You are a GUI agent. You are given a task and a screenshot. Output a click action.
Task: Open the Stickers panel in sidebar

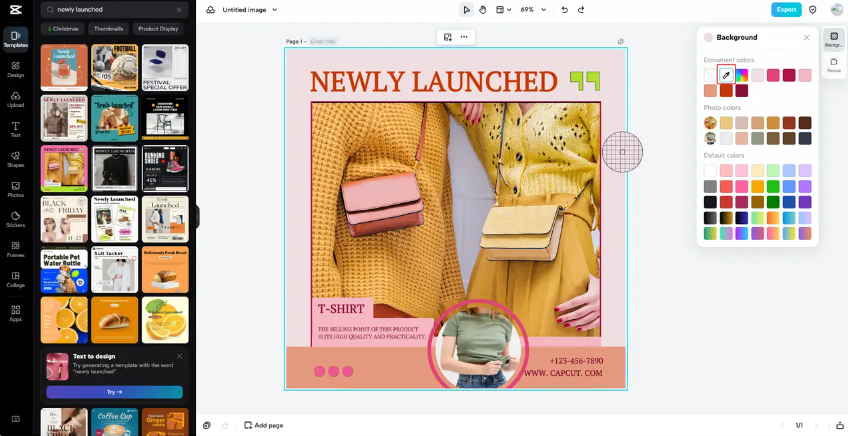(15, 219)
